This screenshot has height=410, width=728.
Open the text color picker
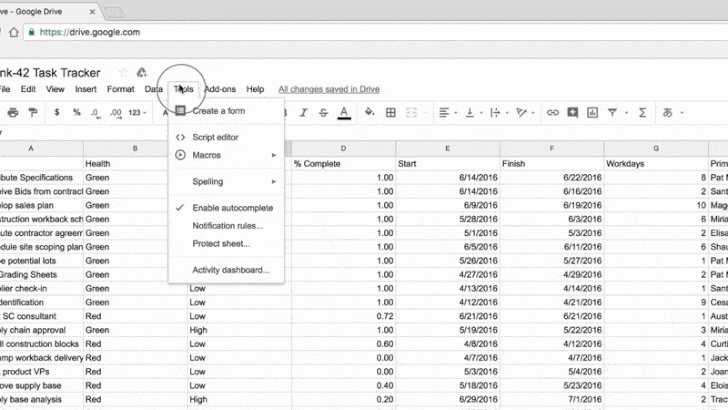(x=344, y=113)
